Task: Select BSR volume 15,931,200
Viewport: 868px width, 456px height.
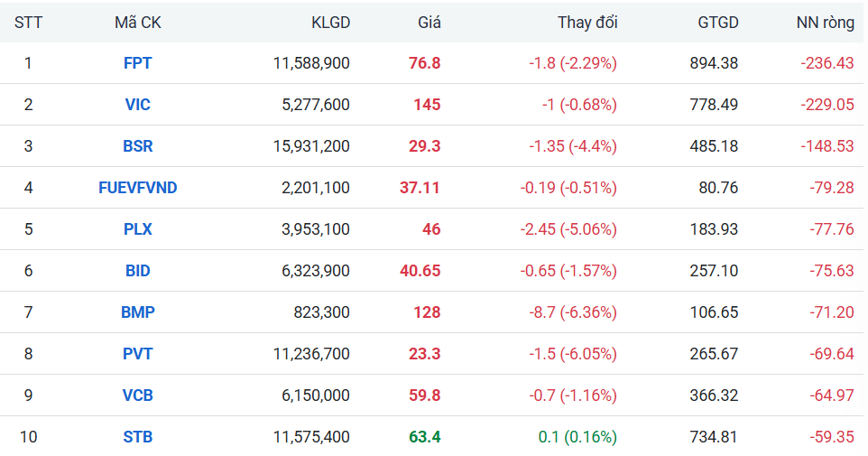Action: tap(311, 146)
